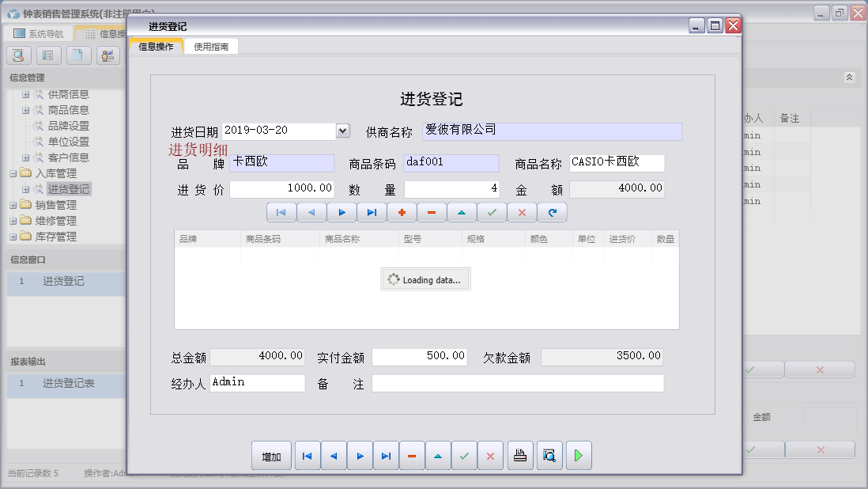868x489 pixels.
Task: Select the search icon in left toolbar
Action: pyautogui.click(x=17, y=55)
